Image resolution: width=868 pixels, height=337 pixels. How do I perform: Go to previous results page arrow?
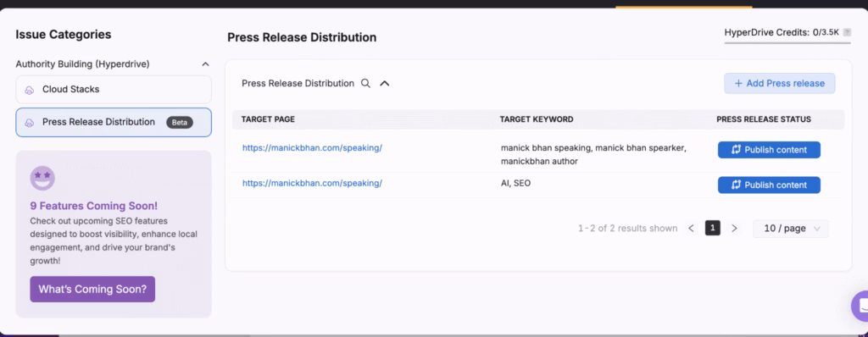click(691, 229)
